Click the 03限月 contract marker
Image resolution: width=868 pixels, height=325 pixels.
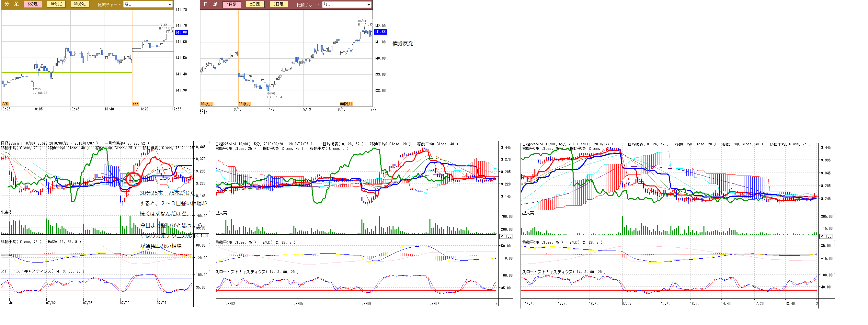tap(207, 104)
